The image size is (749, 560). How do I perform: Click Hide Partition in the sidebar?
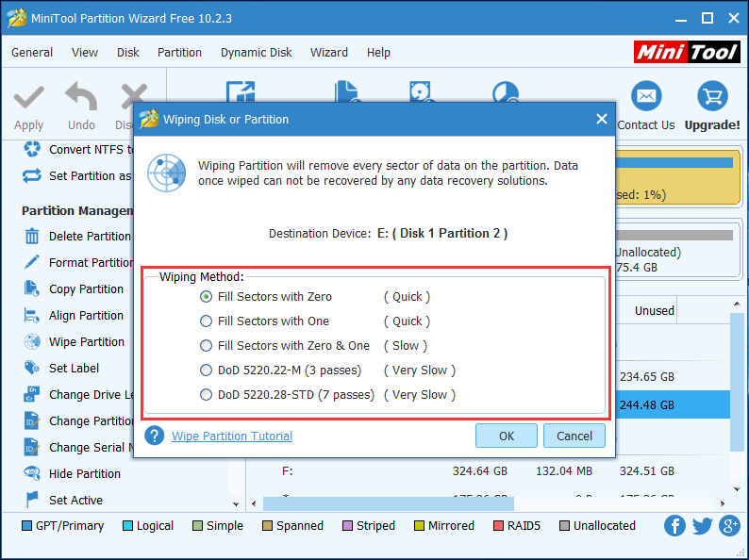click(85, 473)
